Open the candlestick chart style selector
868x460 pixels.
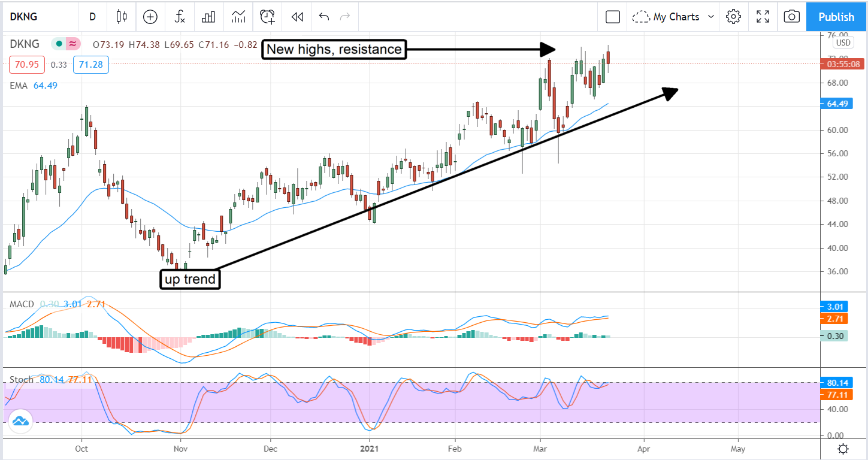click(x=122, y=17)
